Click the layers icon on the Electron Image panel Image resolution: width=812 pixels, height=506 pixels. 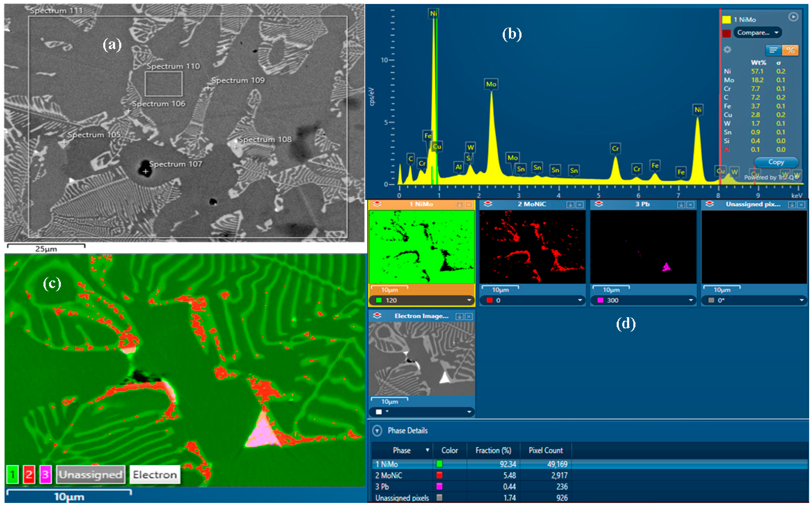tap(377, 316)
